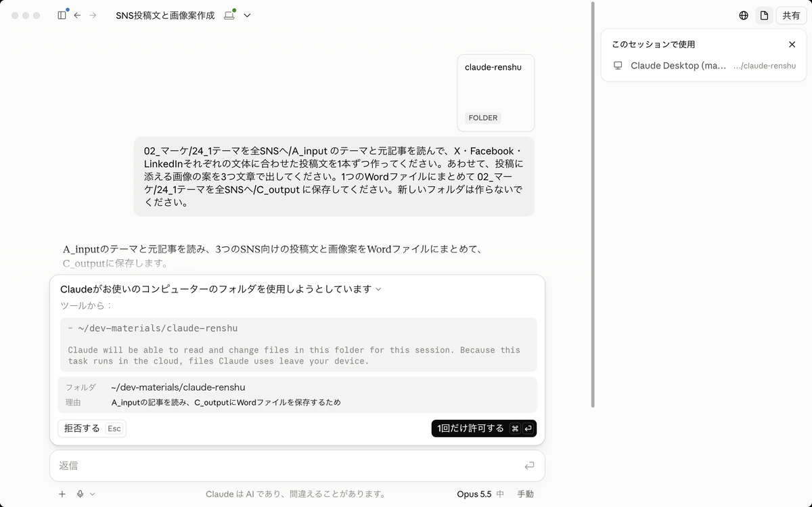Viewport: 812px width, 507px height.
Task: Open the claude-renshu folder attachment card
Action: [495, 93]
